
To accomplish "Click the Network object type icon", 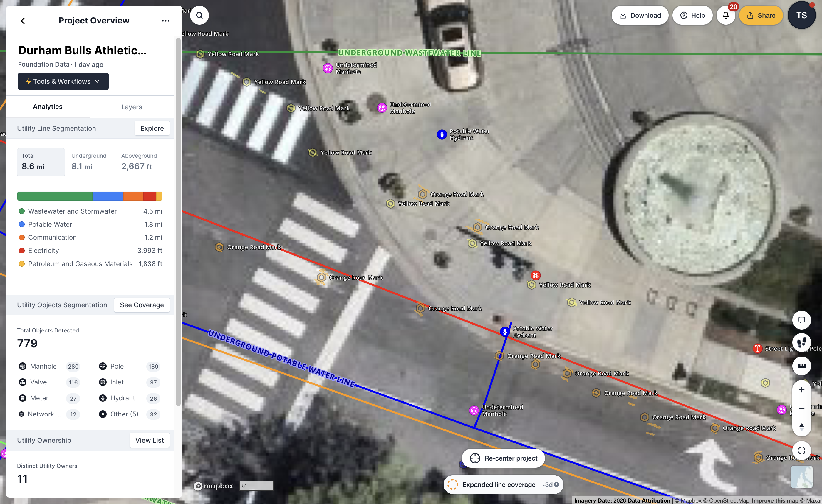I will pyautogui.click(x=21, y=414).
